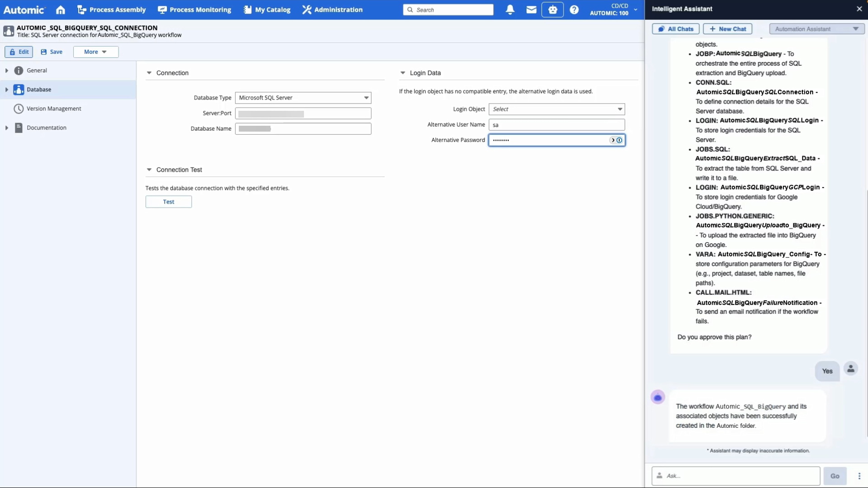Viewport: 868px width, 488px height.
Task: Open the Home icon in top bar
Action: coord(61,9)
